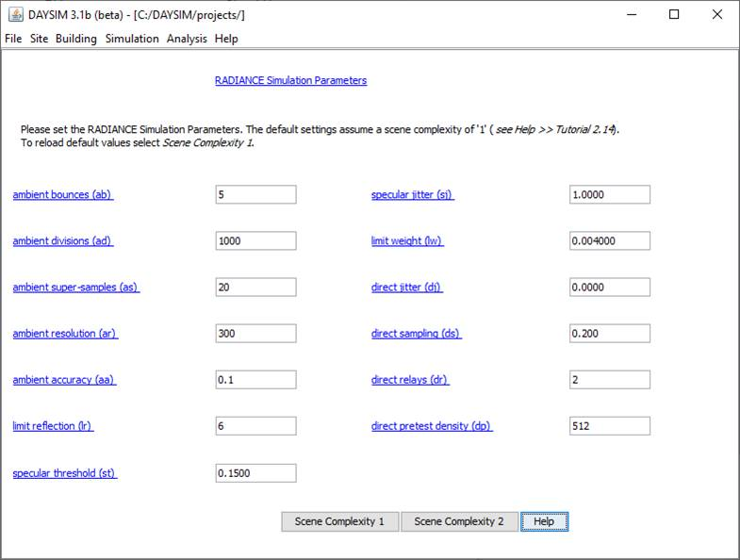Click the direct sampling field showing 0.200
740x560 pixels.
(x=610, y=334)
